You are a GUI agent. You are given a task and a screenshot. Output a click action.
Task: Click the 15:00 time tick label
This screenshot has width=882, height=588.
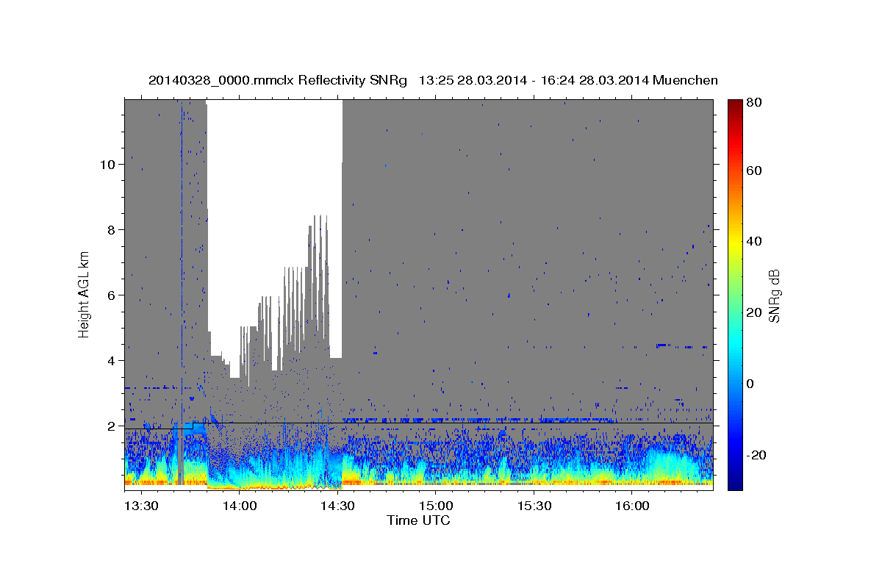pyautogui.click(x=435, y=506)
